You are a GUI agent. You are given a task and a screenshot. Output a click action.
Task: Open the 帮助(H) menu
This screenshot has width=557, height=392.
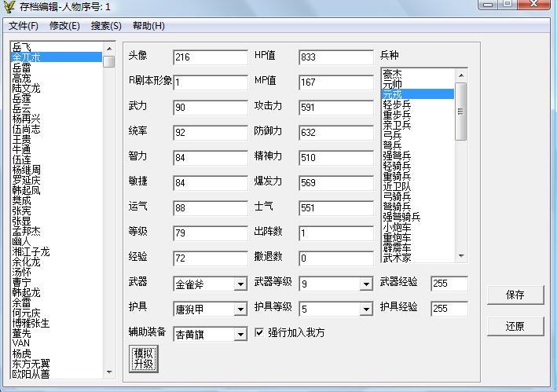[x=148, y=26]
